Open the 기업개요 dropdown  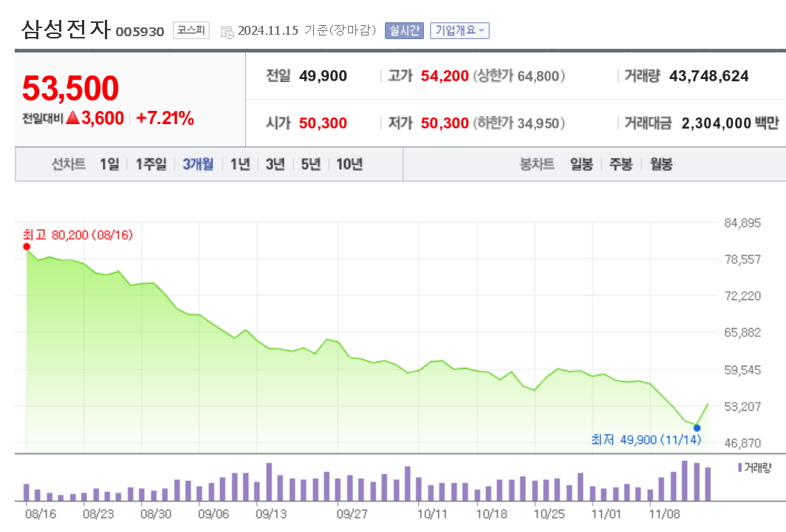tap(459, 30)
